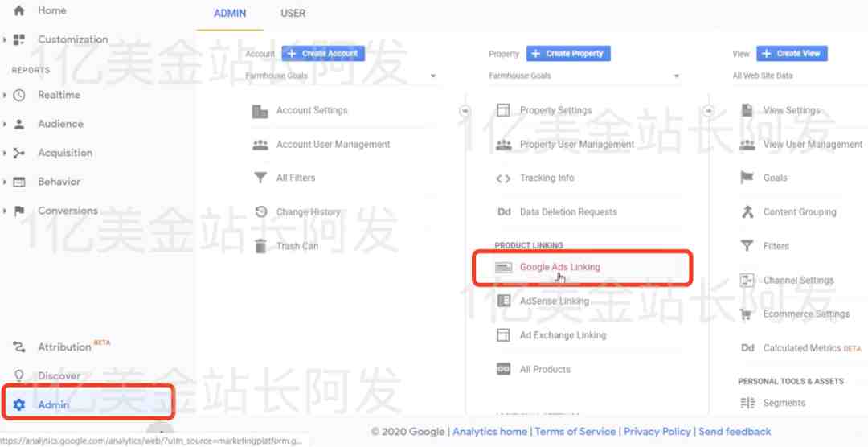The image size is (868, 447).
Task: Click the Attribution path icon
Action: coord(18,347)
